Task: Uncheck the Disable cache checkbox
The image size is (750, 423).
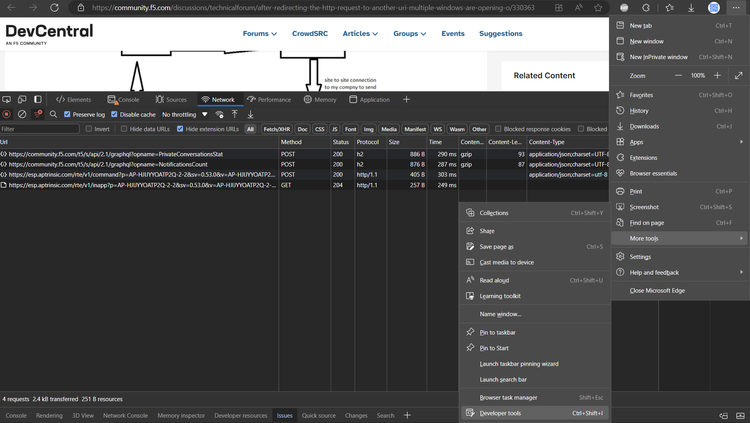Action: (115, 115)
